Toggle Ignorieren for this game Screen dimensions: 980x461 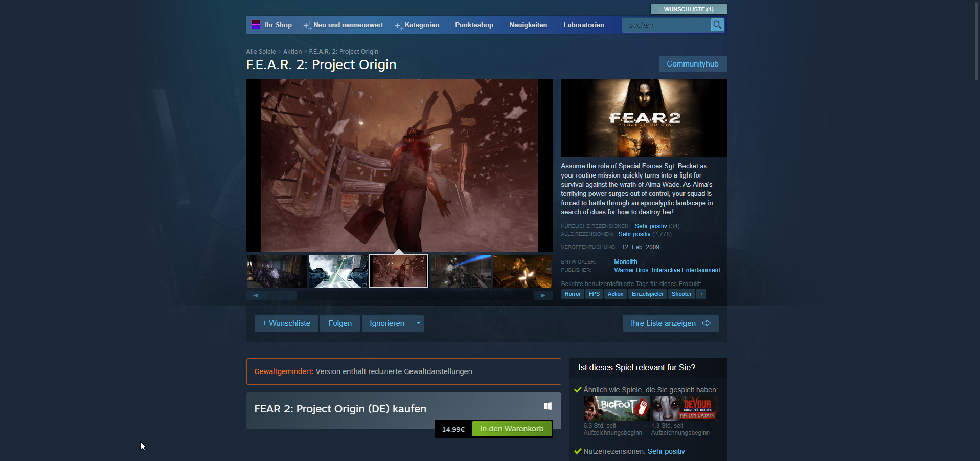click(x=387, y=323)
